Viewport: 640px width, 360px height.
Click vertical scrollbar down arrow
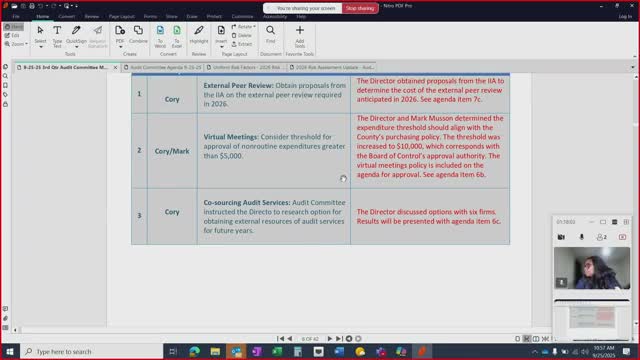(x=636, y=323)
